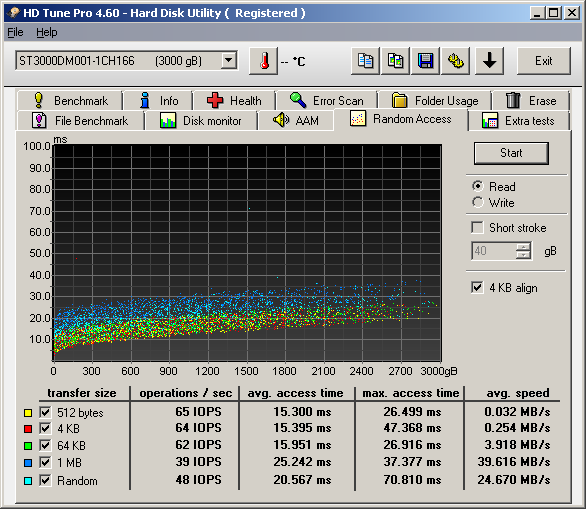Enable the Short stroke checkbox
Screen dimensions: 586x509
477,227
